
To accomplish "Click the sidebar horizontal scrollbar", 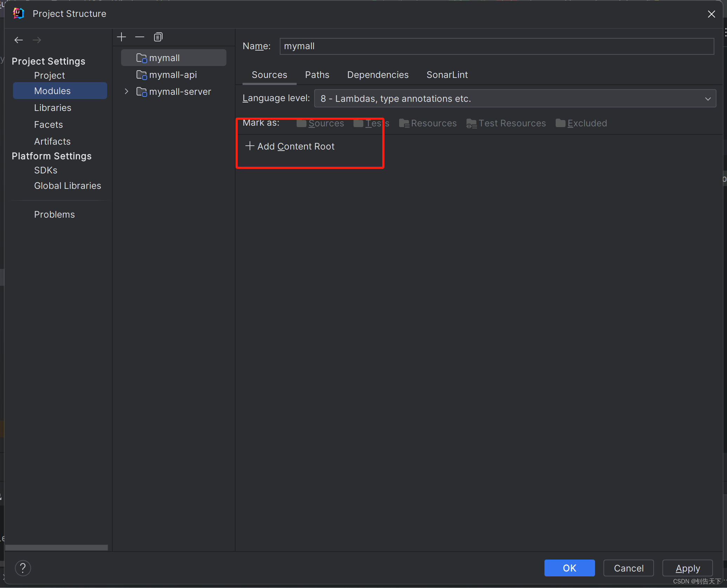I will tap(57, 548).
